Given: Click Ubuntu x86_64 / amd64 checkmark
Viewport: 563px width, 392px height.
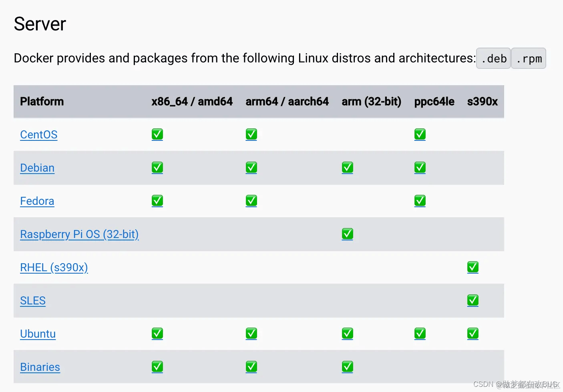Looking at the screenshot, I should (x=157, y=334).
